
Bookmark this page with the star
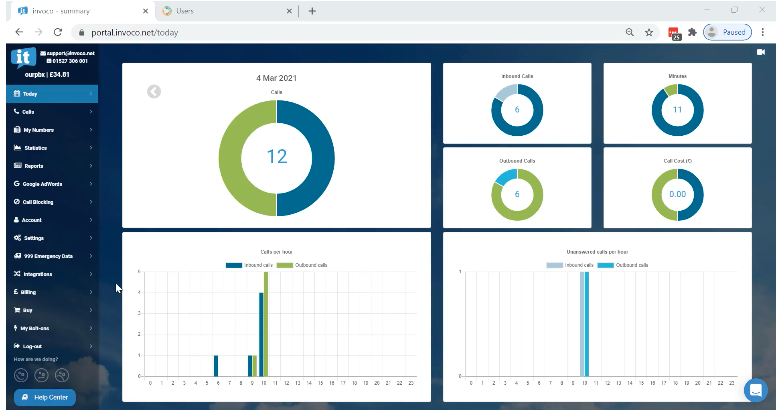click(649, 32)
